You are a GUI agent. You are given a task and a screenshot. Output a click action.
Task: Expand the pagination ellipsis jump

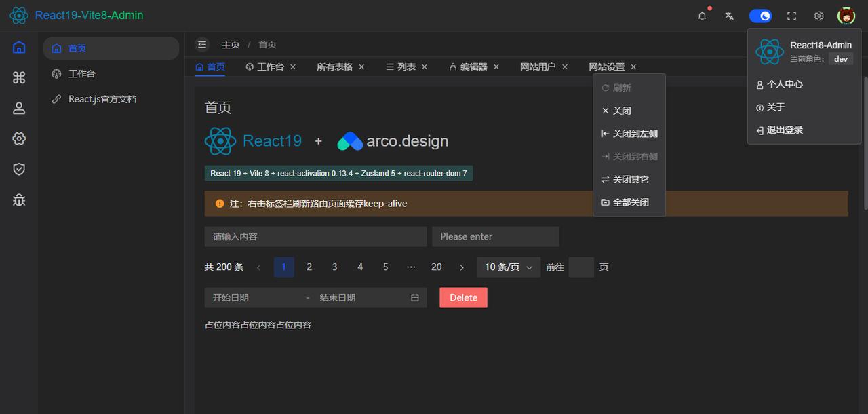411,267
